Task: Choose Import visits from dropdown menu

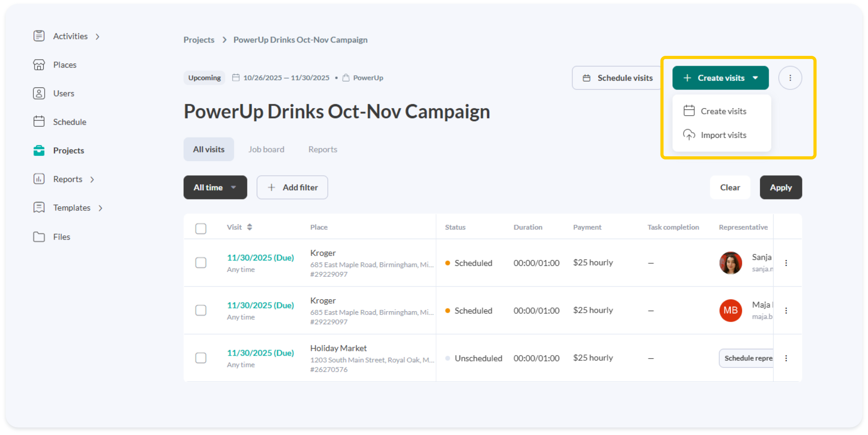Action: click(723, 135)
